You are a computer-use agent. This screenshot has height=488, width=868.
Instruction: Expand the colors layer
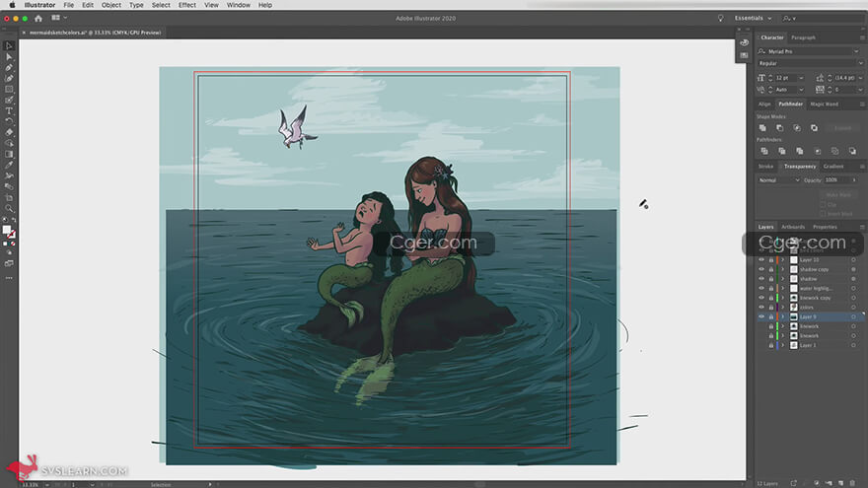[x=783, y=307]
